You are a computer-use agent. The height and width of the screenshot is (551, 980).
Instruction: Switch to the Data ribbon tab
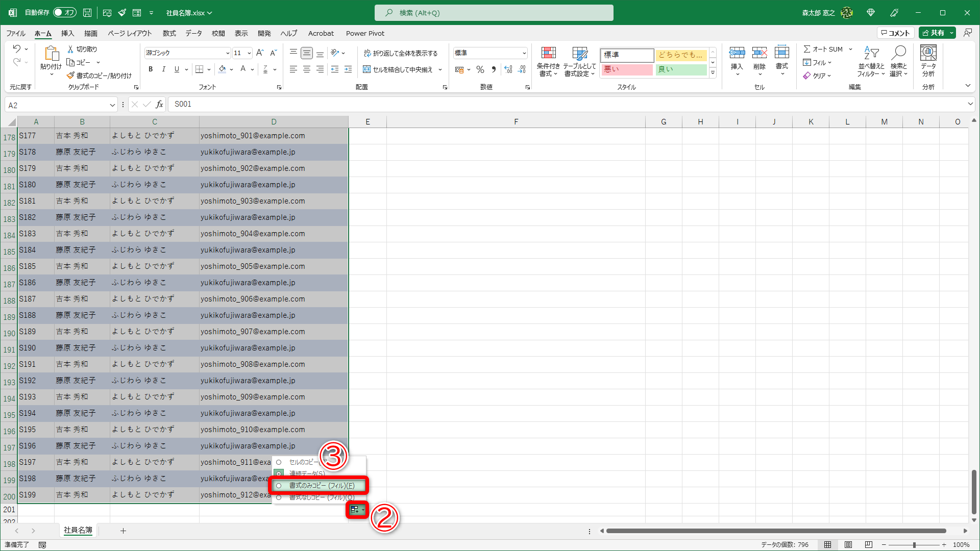(193, 33)
